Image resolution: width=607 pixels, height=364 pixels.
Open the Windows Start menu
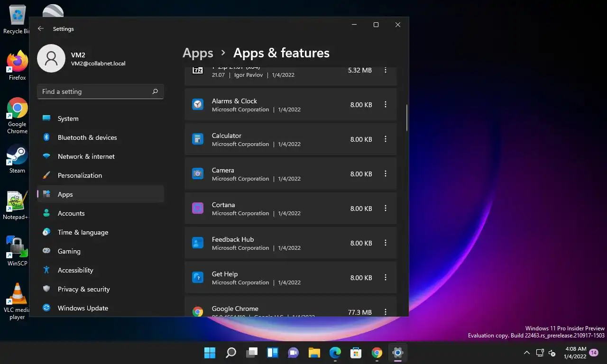(210, 353)
